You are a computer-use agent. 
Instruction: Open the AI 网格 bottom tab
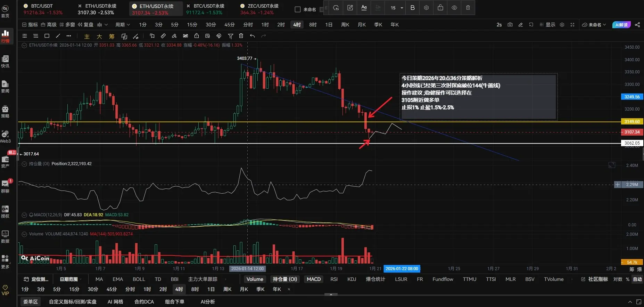click(115, 302)
